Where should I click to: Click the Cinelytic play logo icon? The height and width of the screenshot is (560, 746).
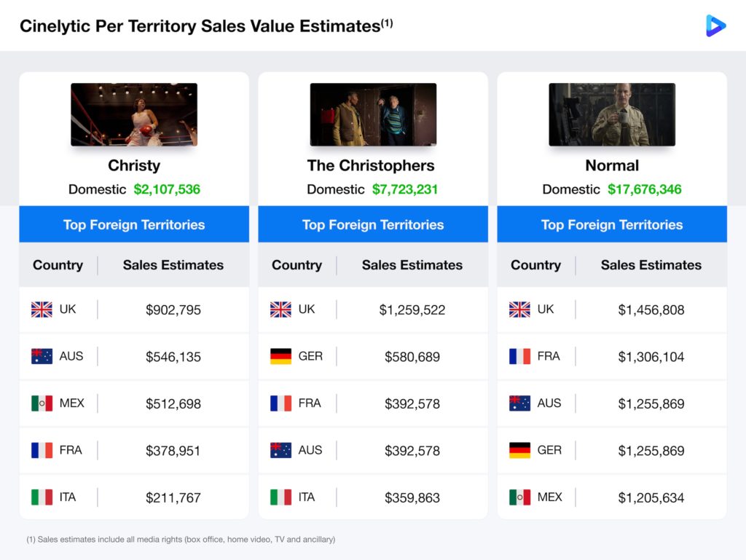[x=715, y=25]
